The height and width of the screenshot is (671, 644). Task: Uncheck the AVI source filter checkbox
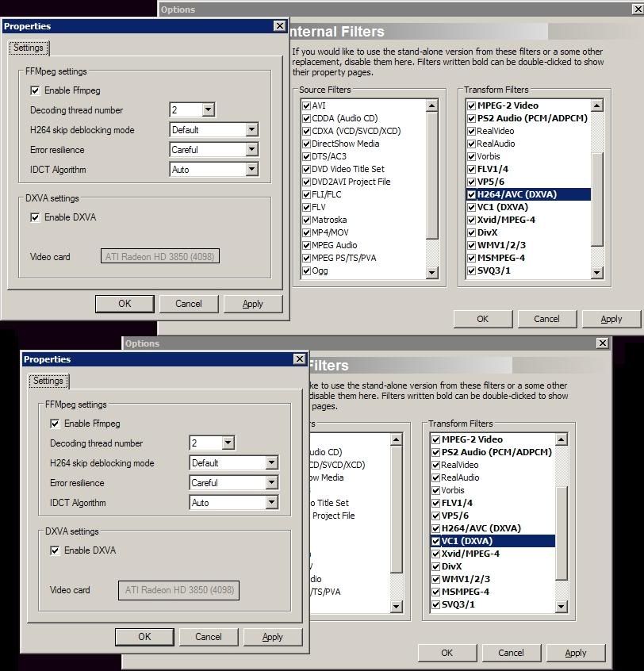click(306, 105)
